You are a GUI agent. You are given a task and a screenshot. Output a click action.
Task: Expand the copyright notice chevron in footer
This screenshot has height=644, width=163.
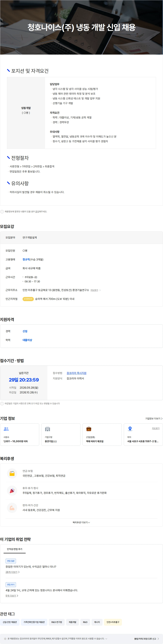coord(106,639)
